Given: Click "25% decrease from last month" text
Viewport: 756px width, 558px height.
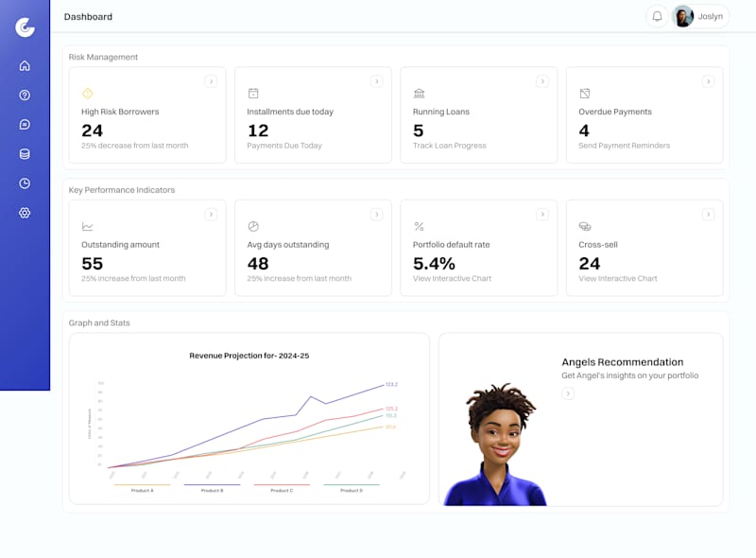Looking at the screenshot, I should [134, 146].
